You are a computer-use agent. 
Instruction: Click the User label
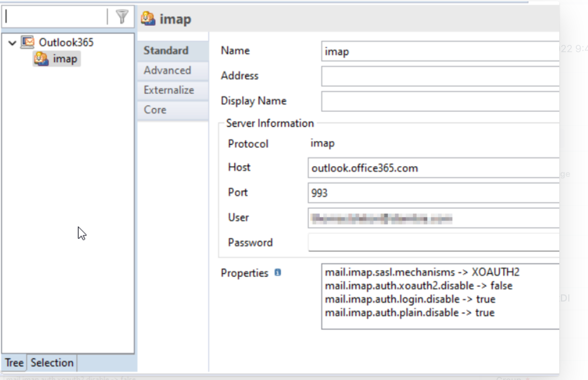click(x=238, y=217)
